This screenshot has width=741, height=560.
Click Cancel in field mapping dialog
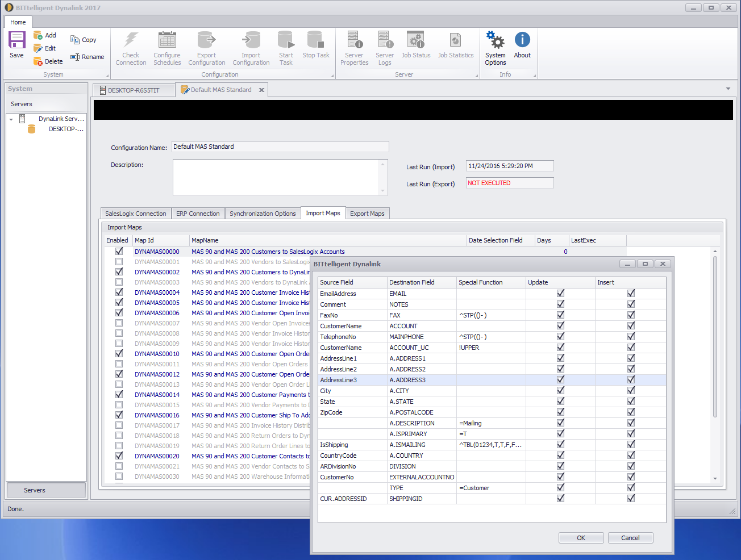click(630, 538)
